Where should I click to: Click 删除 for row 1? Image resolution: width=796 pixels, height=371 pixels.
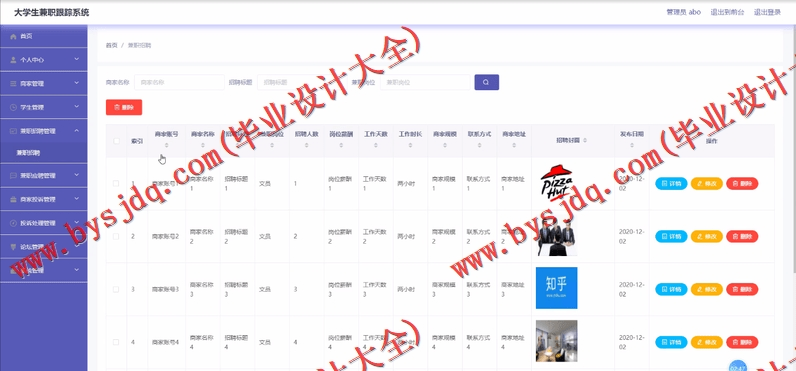[x=742, y=184]
